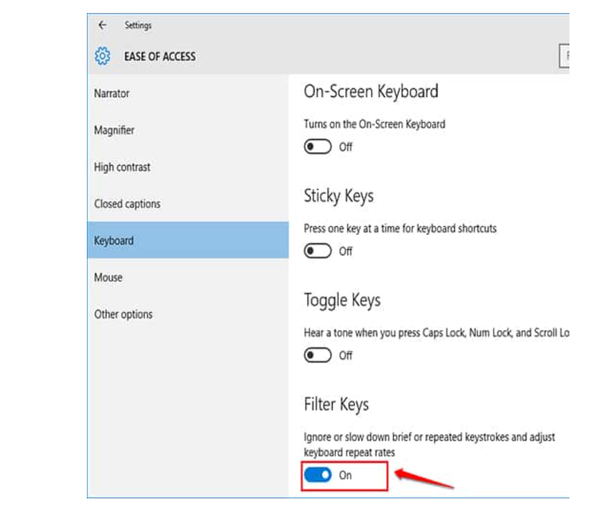Viewport: 600px width, 510px height.
Task: Open Other options in sidebar
Action: [123, 314]
